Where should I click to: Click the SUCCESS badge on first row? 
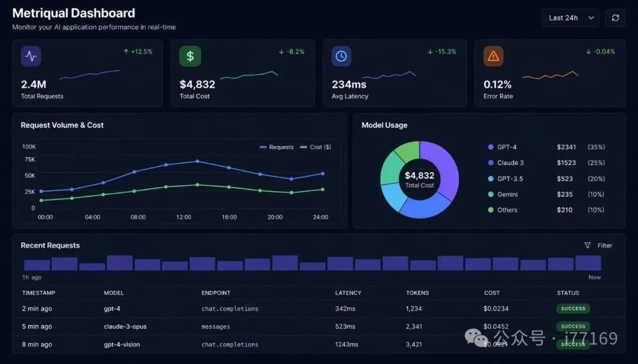(572, 309)
